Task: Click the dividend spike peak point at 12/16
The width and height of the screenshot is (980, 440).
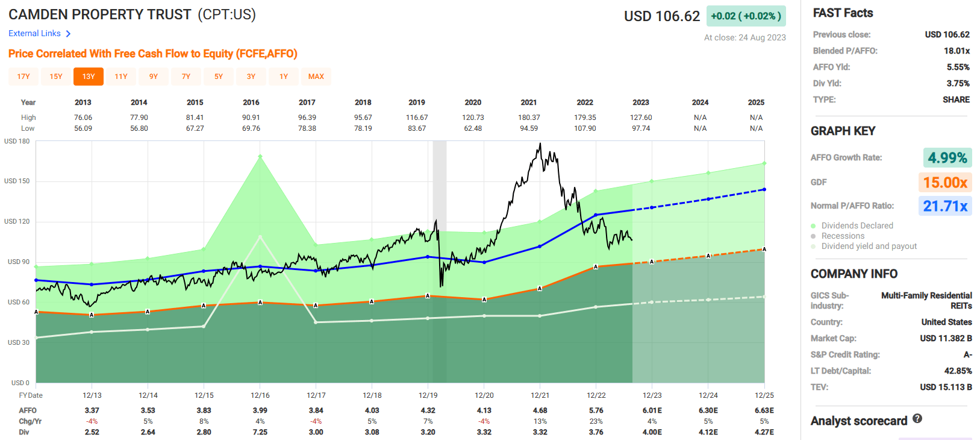Action: pyautogui.click(x=260, y=157)
